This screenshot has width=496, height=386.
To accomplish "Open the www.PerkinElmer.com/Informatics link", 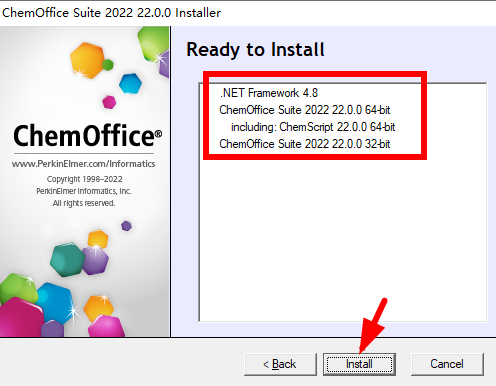I will [84, 164].
